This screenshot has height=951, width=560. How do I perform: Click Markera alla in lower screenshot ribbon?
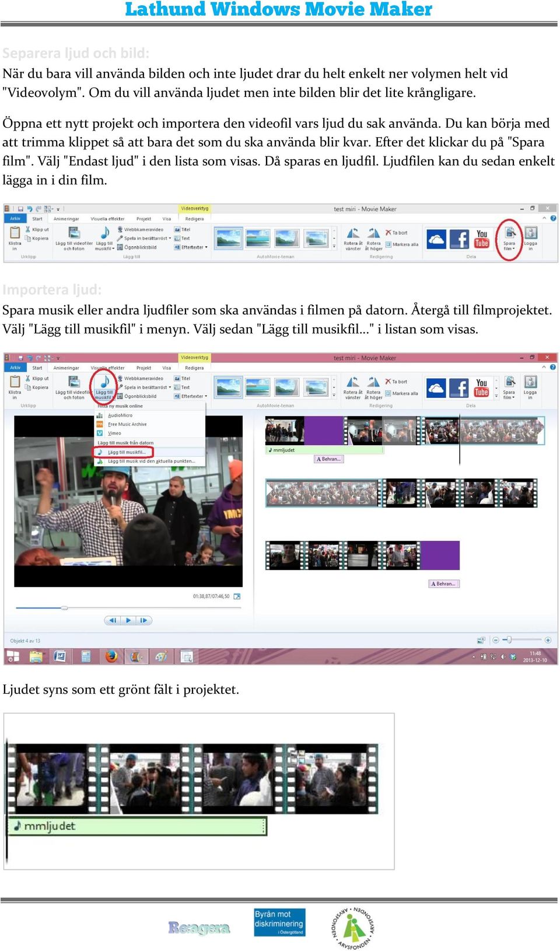[x=401, y=393]
